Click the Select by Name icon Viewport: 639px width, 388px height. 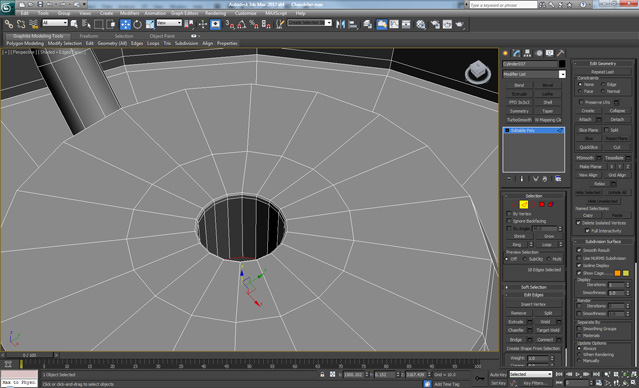86,24
